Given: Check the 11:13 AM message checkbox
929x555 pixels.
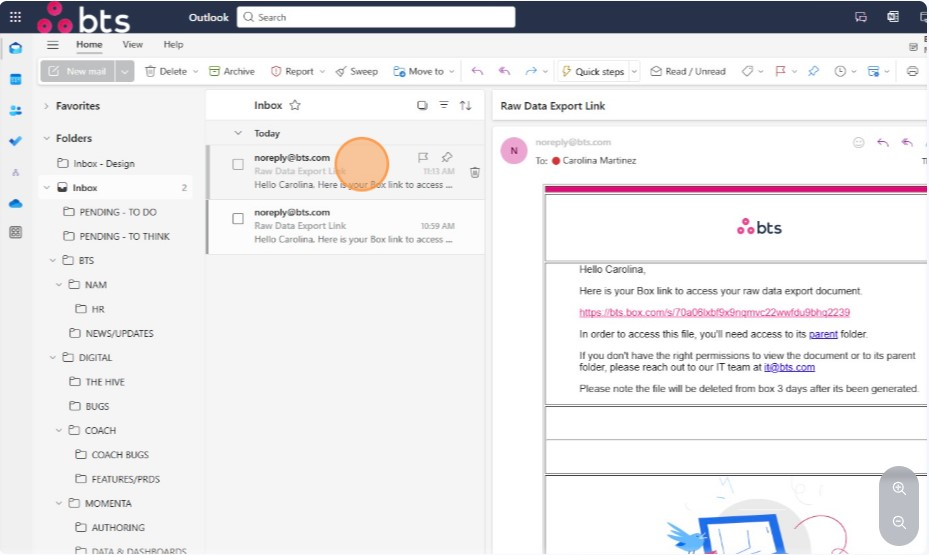Looking at the screenshot, I should 238,164.
